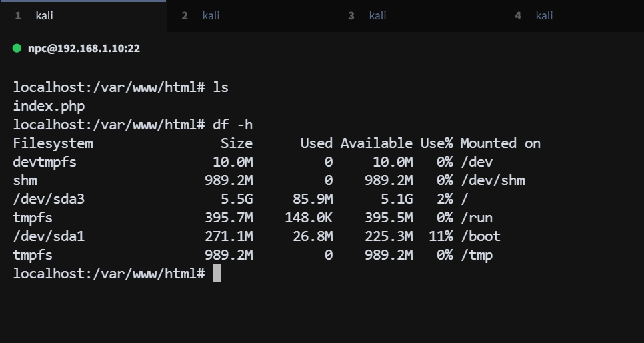Click the /boot mount point text
The image size is (644, 343).
tap(480, 236)
